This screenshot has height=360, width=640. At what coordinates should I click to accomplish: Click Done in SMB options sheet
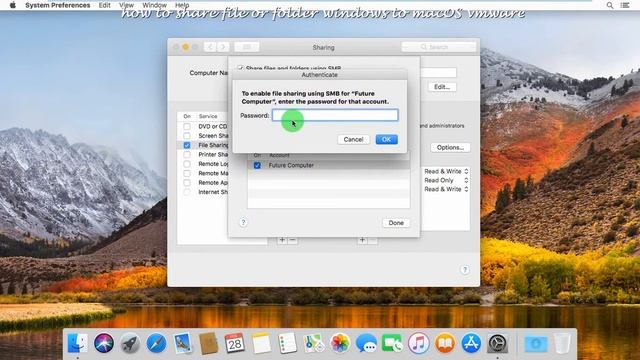(x=396, y=223)
